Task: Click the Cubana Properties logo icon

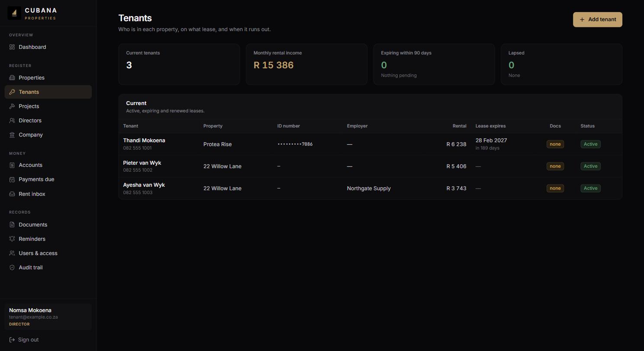Action: tap(14, 13)
